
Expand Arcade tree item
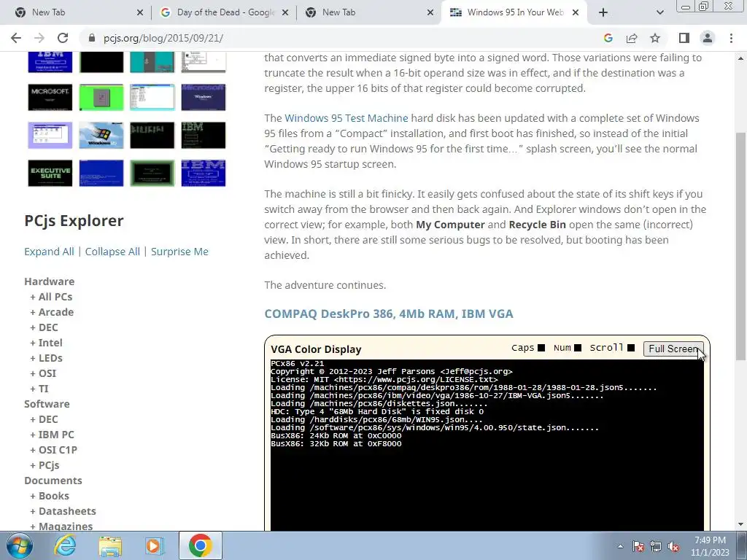point(52,312)
